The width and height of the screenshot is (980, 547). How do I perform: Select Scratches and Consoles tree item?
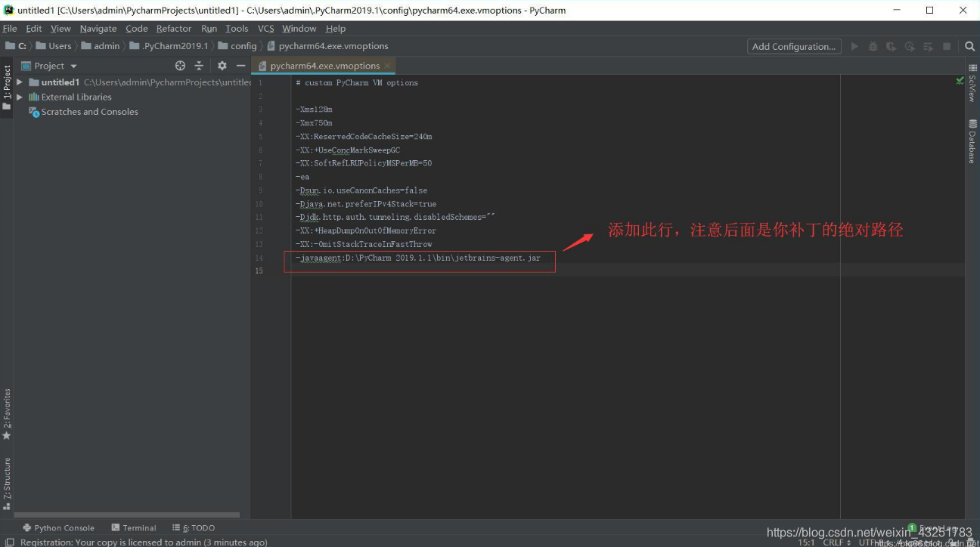[x=89, y=112]
